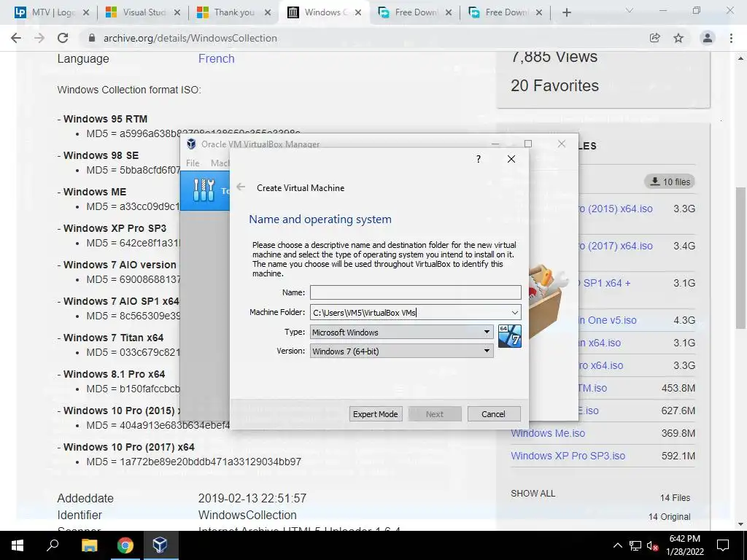
Task: Click the back arrow in Create Virtual Machine wizard
Action: 241,187
